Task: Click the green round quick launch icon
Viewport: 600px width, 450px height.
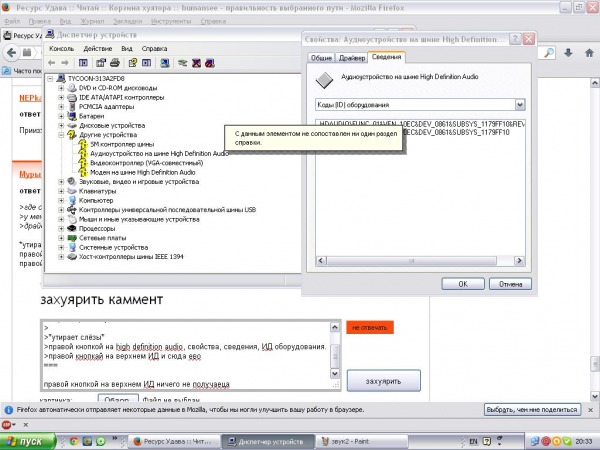Action: 101,441
